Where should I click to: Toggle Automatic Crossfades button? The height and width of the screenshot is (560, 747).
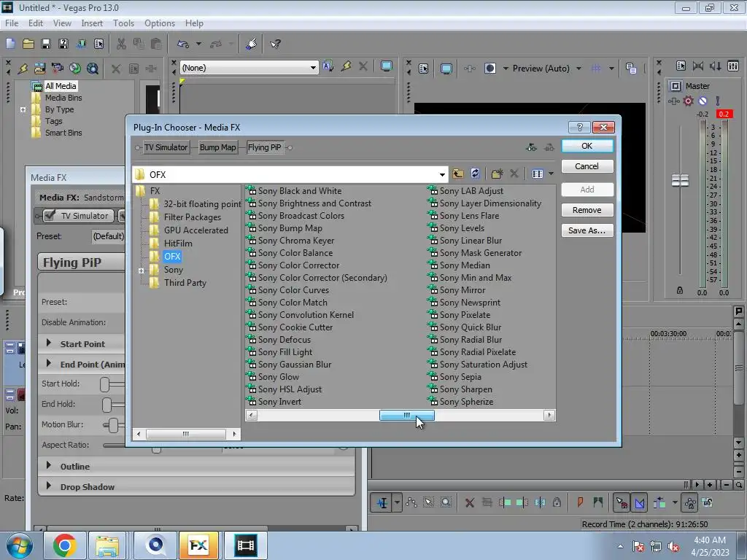click(639, 503)
